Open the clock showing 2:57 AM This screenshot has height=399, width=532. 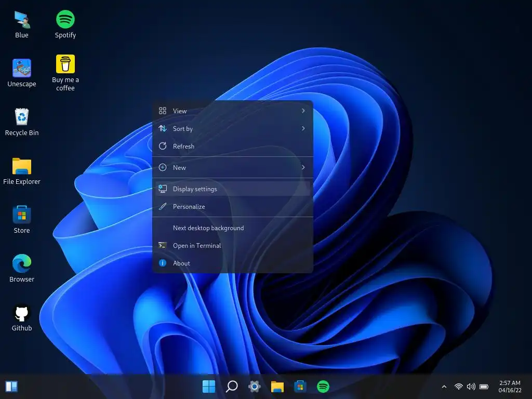(510, 387)
